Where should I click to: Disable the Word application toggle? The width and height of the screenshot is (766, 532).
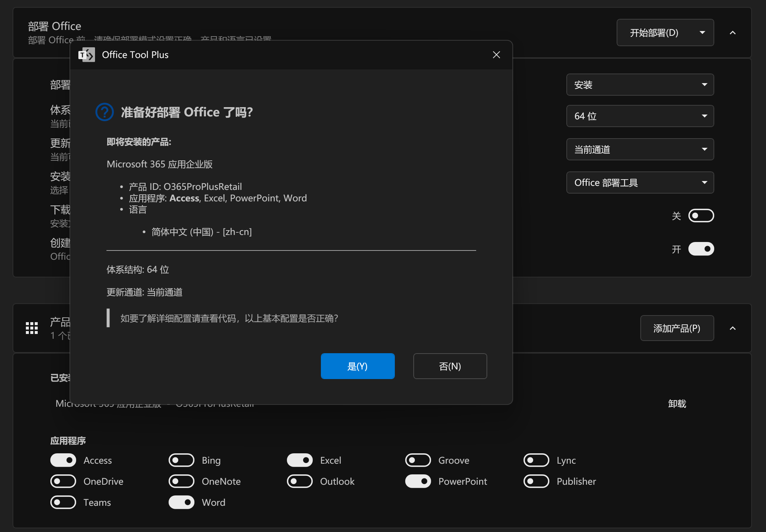[x=181, y=502]
